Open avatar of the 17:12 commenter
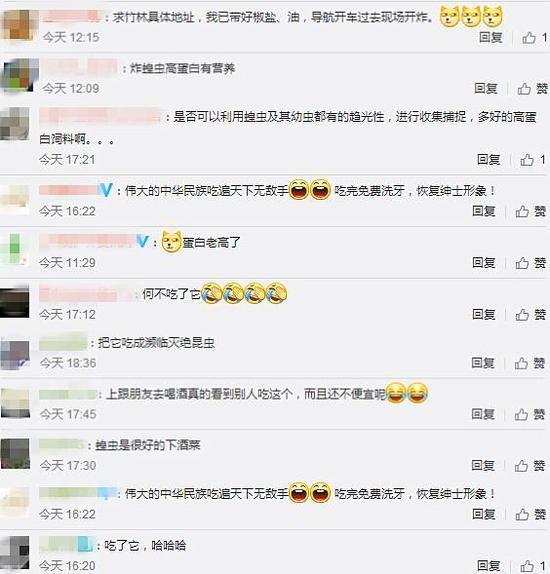The height and width of the screenshot is (574, 550). 15,302
